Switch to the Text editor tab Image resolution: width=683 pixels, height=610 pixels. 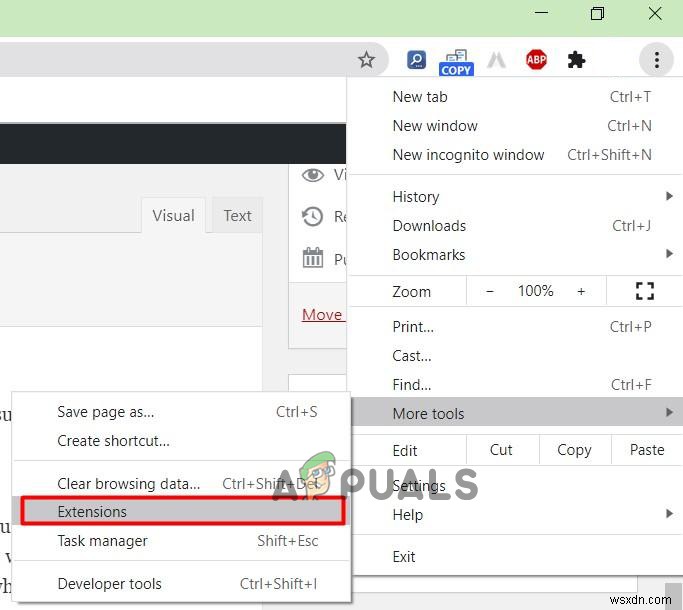click(x=237, y=216)
